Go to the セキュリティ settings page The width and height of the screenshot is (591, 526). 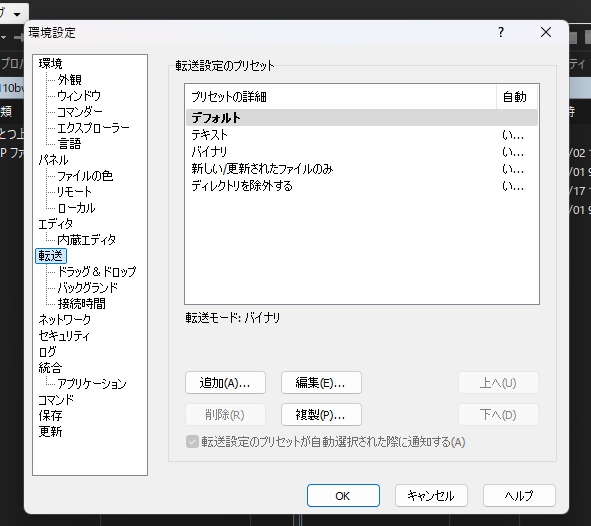[x=64, y=336]
